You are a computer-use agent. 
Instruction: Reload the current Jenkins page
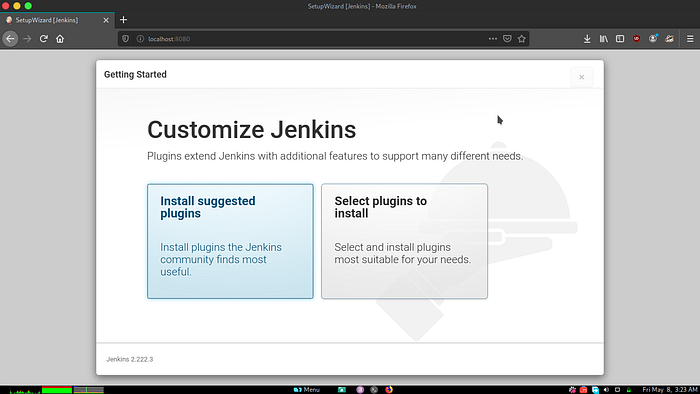point(43,39)
